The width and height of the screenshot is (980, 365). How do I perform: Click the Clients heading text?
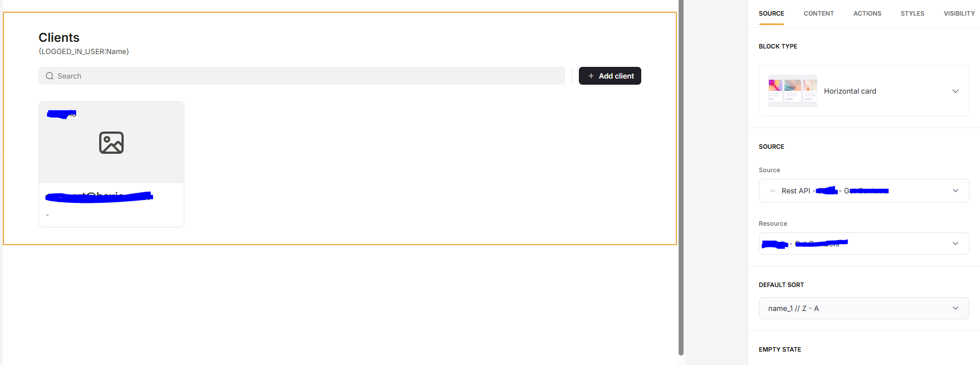click(x=59, y=37)
